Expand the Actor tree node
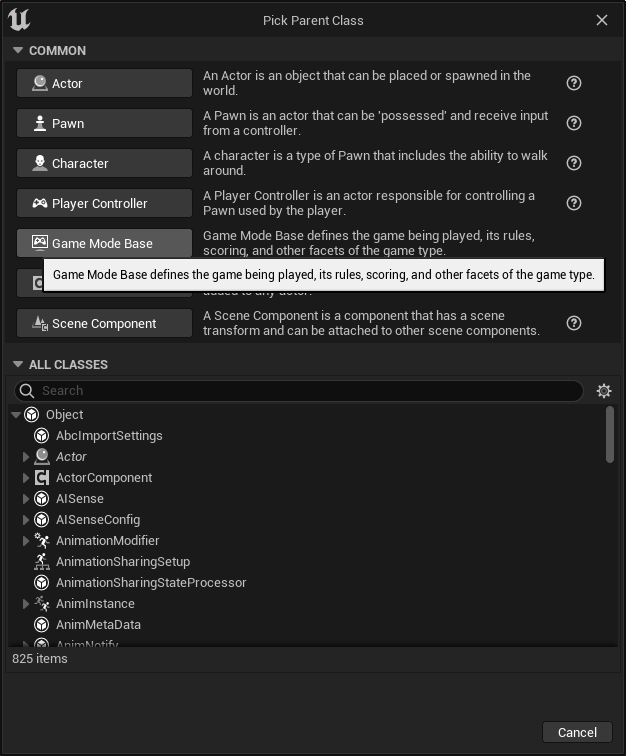The height and width of the screenshot is (756, 626). 26,457
